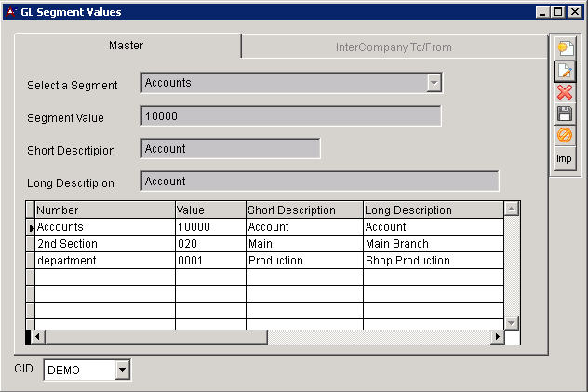The image size is (588, 392).
Task: Click the Accounts row selector marker
Action: [x=31, y=227]
